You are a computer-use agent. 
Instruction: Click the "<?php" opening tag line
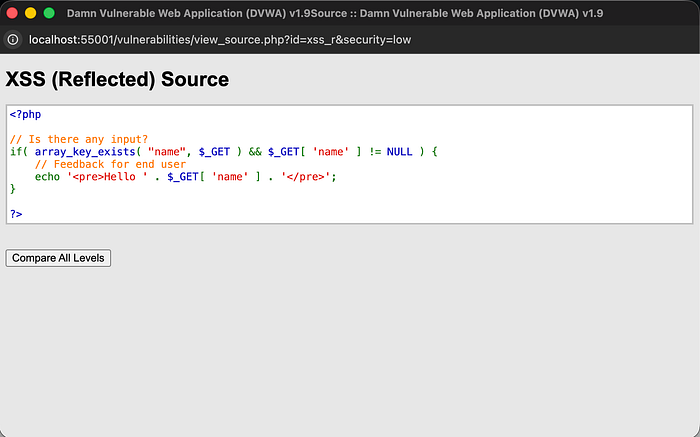[x=25, y=114]
